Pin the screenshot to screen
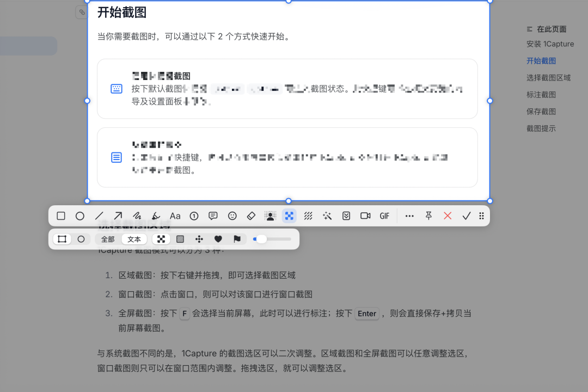 point(428,216)
